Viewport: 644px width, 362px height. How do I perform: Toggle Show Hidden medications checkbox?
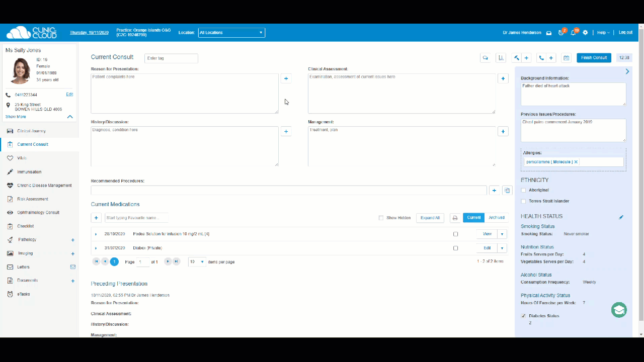click(381, 218)
